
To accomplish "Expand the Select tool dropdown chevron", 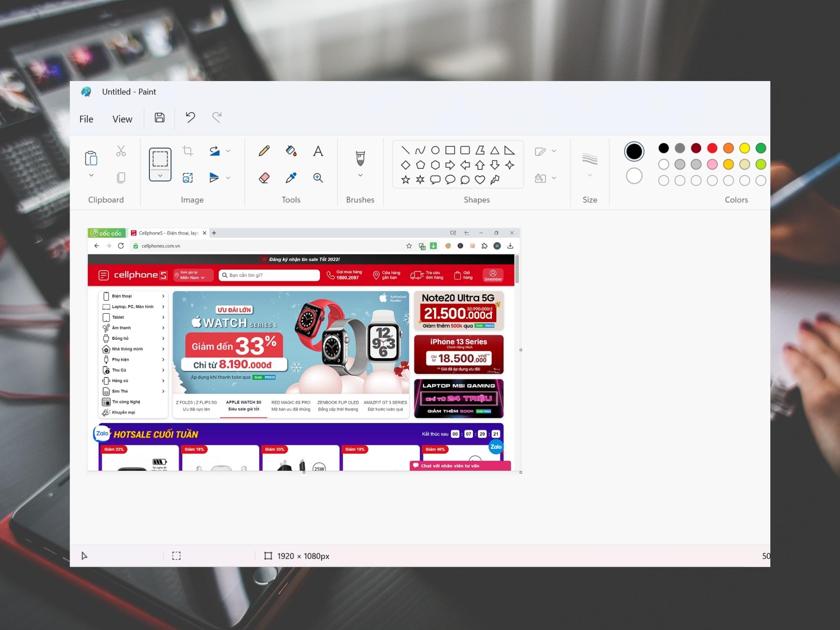I will click(x=160, y=176).
